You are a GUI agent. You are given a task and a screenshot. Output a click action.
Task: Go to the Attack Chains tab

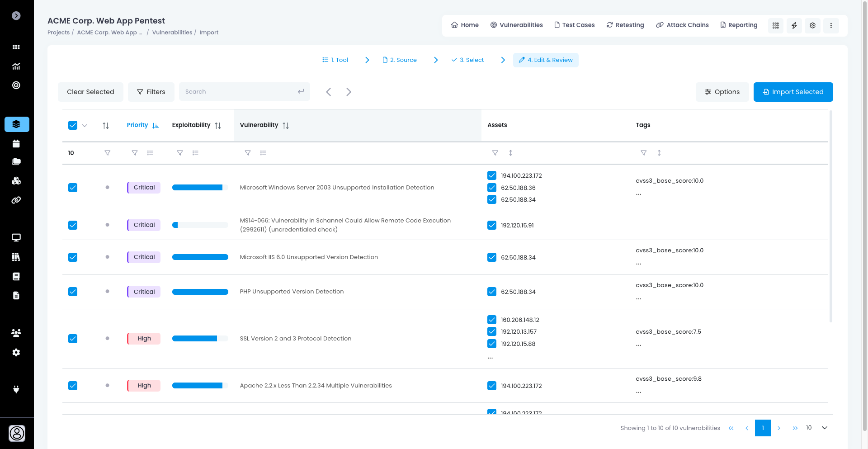682,25
